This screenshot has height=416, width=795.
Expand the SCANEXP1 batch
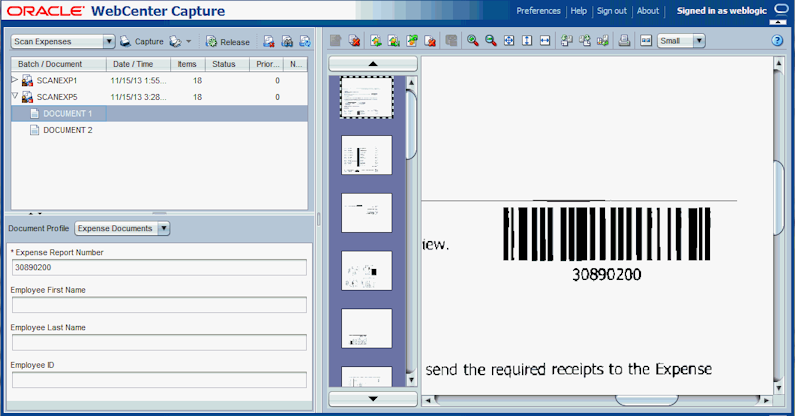[15, 80]
